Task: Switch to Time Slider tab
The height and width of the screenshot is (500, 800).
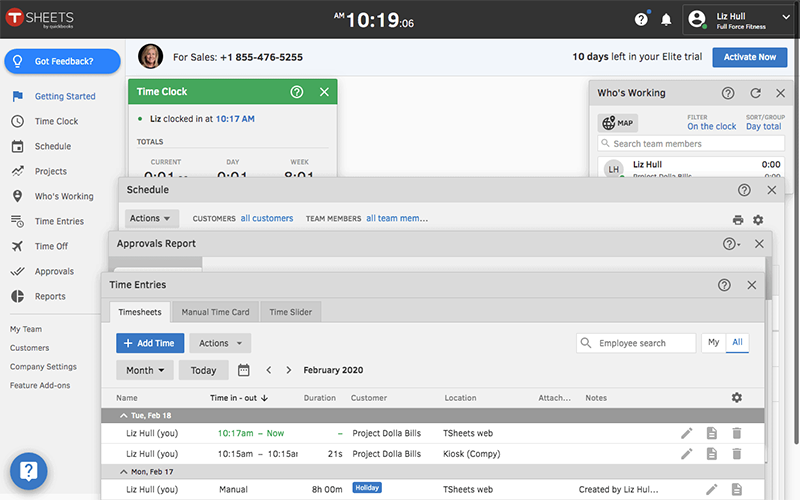Action: tap(290, 312)
